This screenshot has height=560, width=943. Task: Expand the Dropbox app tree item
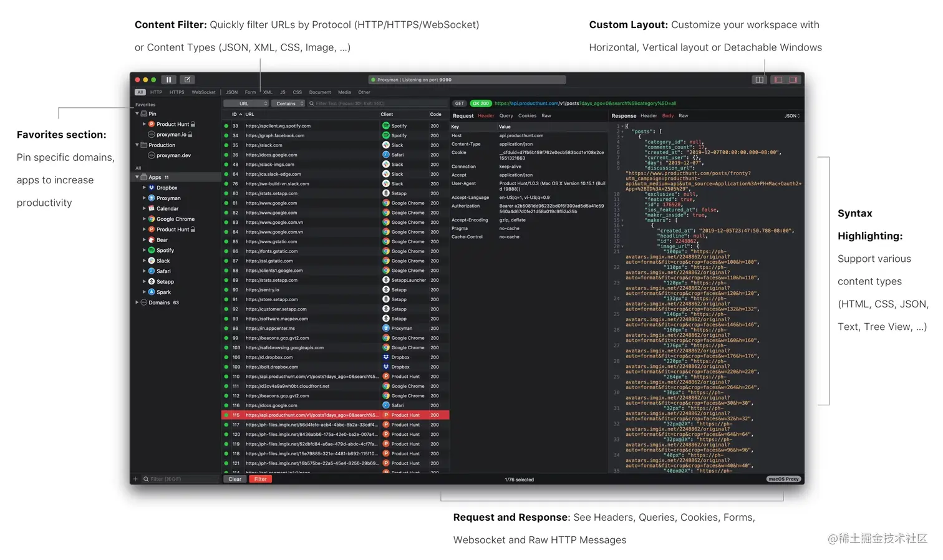point(144,188)
